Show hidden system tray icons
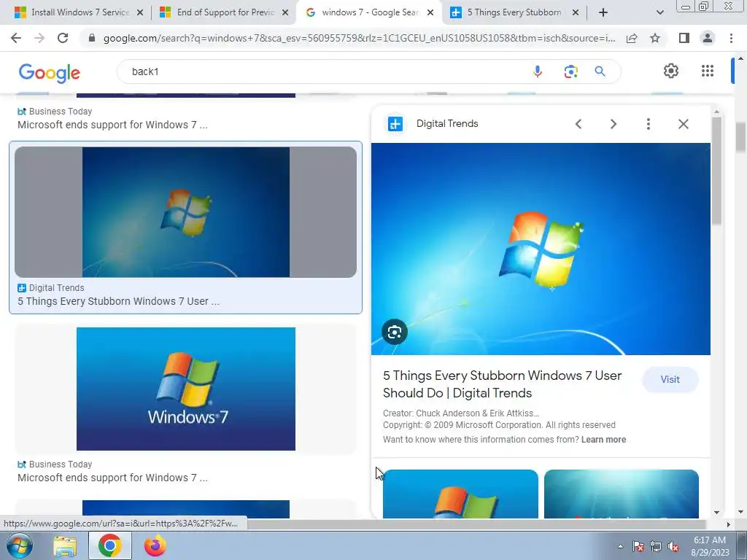The height and width of the screenshot is (560, 747). coord(620,546)
